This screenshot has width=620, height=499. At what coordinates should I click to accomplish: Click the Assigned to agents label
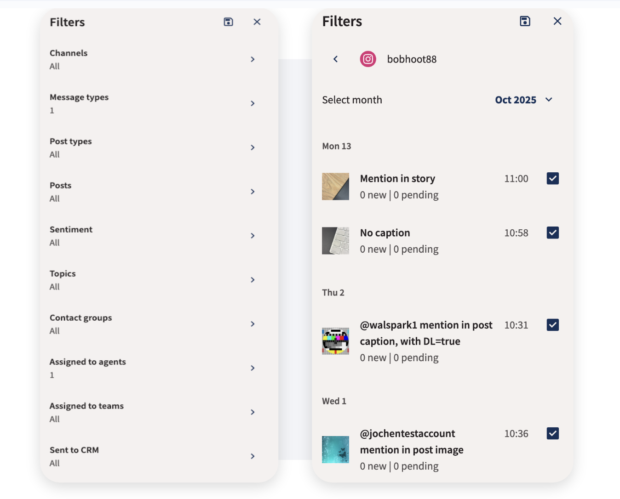(x=88, y=362)
